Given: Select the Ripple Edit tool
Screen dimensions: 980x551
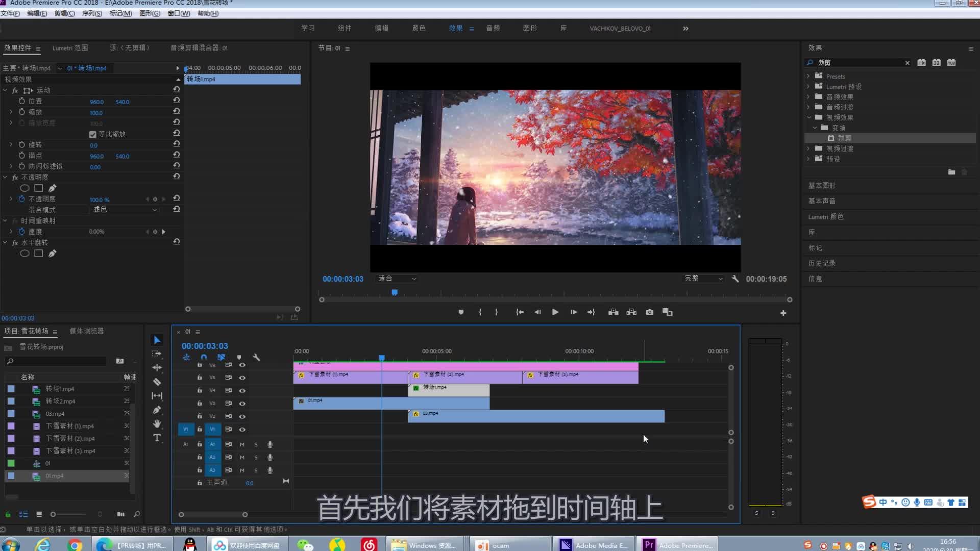Looking at the screenshot, I should pyautogui.click(x=157, y=367).
